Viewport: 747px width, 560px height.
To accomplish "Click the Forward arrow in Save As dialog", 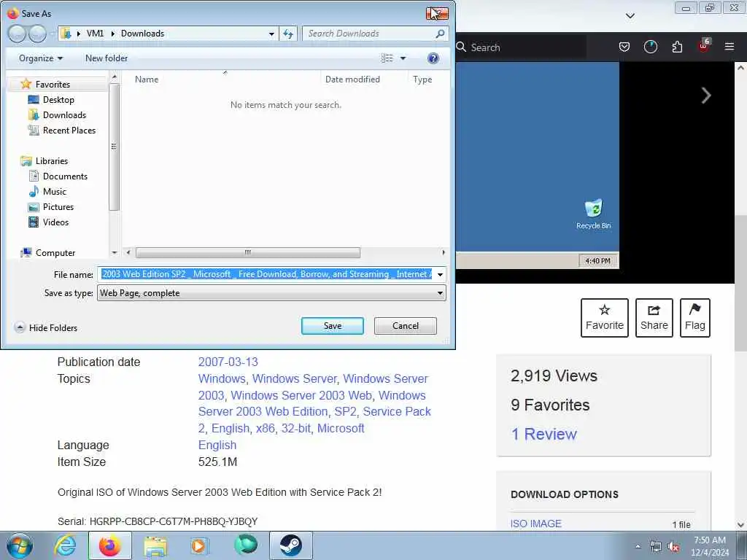I will (36, 34).
